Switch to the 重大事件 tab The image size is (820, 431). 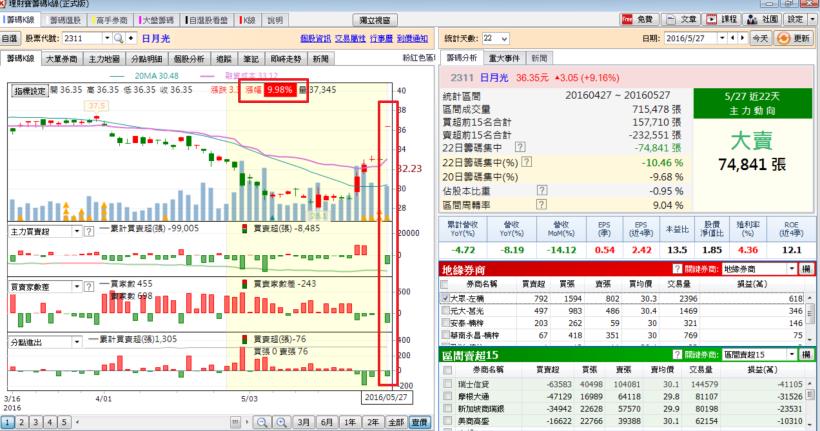point(504,58)
